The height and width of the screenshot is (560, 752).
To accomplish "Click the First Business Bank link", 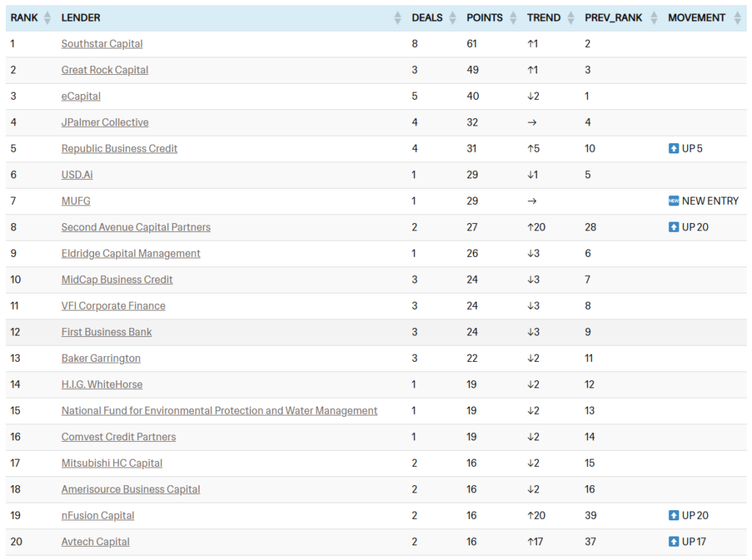I will 106,332.
